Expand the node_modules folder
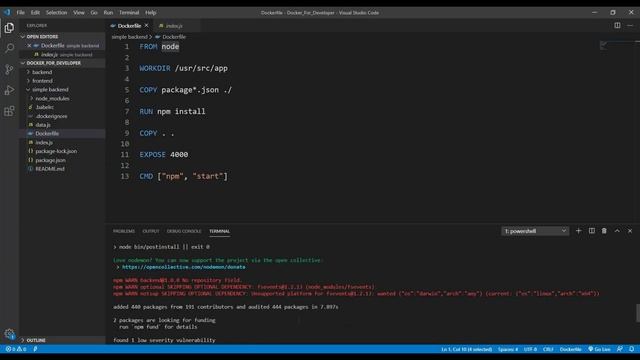 pos(52,98)
